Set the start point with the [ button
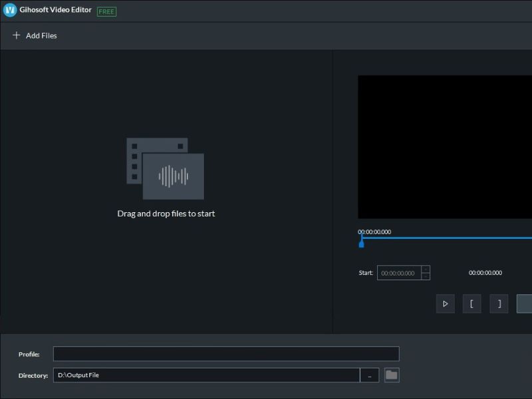 [x=471, y=304]
